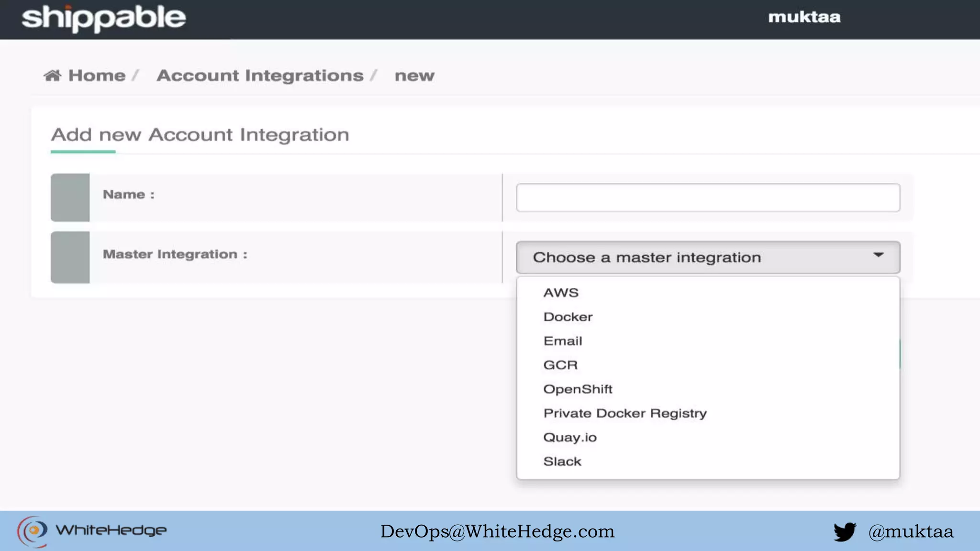Click the Shippable logo
Screen dimensions: 980x551
click(x=103, y=18)
